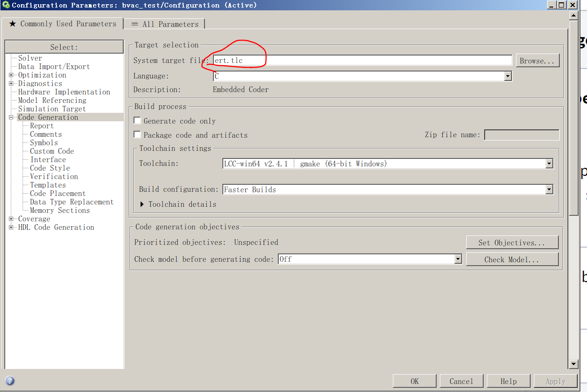Click the help question mark icon
Viewport: 587px width, 392px height.
(x=10, y=381)
